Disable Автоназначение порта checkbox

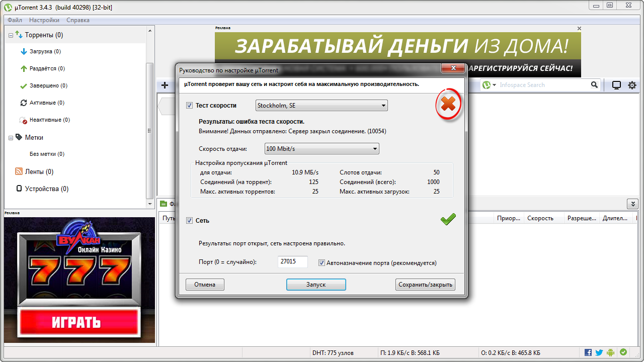[x=322, y=262]
